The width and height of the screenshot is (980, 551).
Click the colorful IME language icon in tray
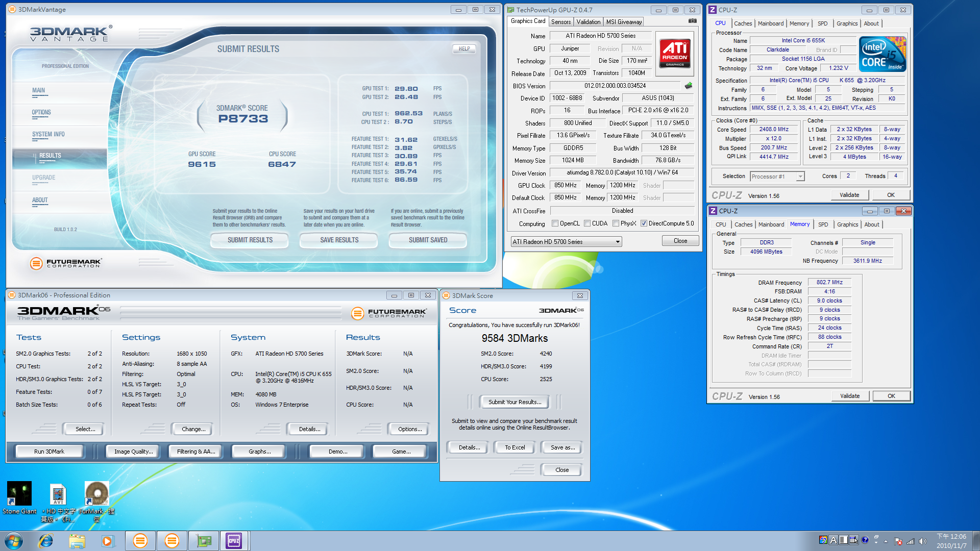click(823, 540)
